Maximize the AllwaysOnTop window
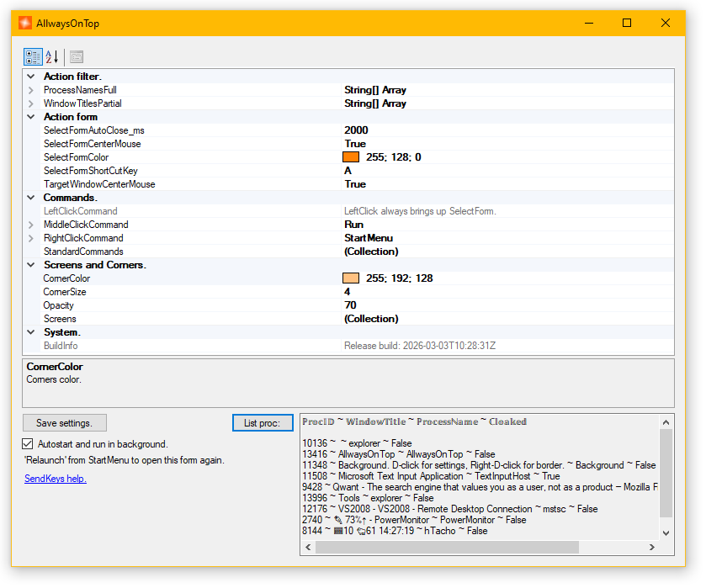The image size is (706, 588). 628,23
